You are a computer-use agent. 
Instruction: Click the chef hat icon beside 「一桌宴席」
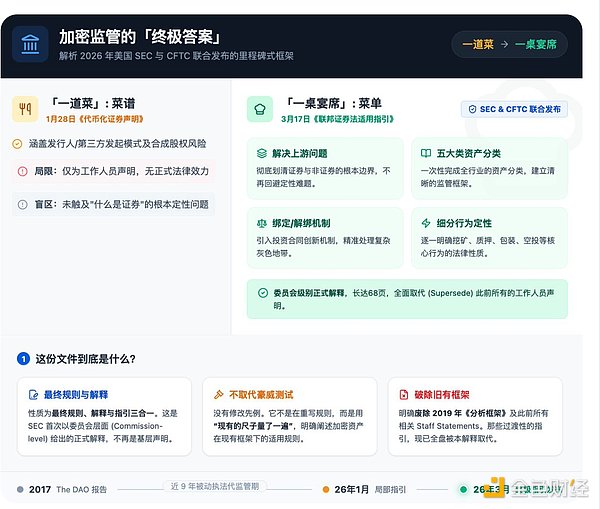tap(260, 109)
